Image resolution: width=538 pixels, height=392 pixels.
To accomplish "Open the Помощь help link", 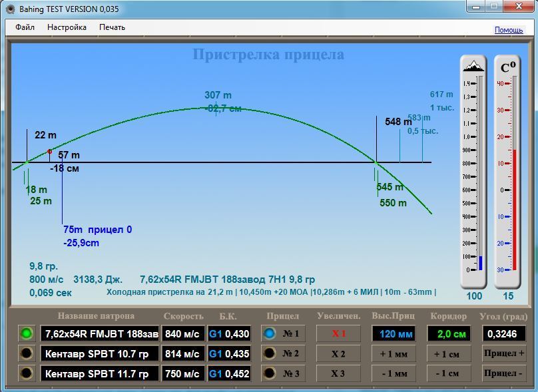I will [x=508, y=30].
